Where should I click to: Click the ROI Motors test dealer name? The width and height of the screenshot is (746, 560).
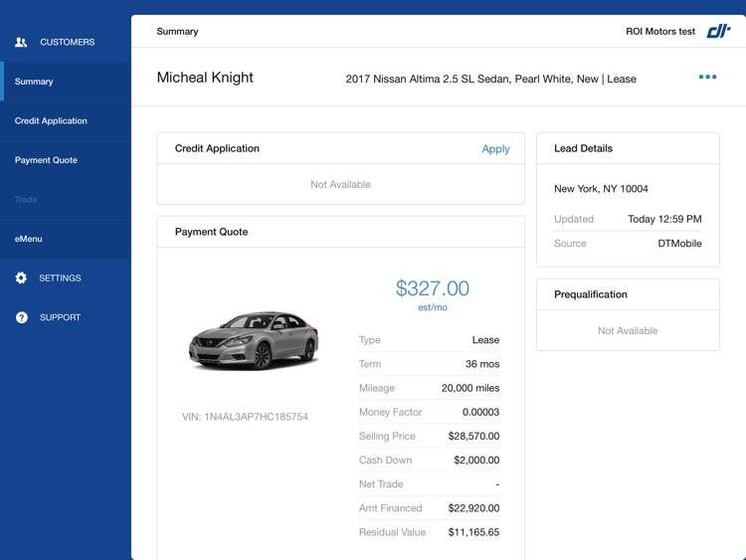pyautogui.click(x=660, y=32)
